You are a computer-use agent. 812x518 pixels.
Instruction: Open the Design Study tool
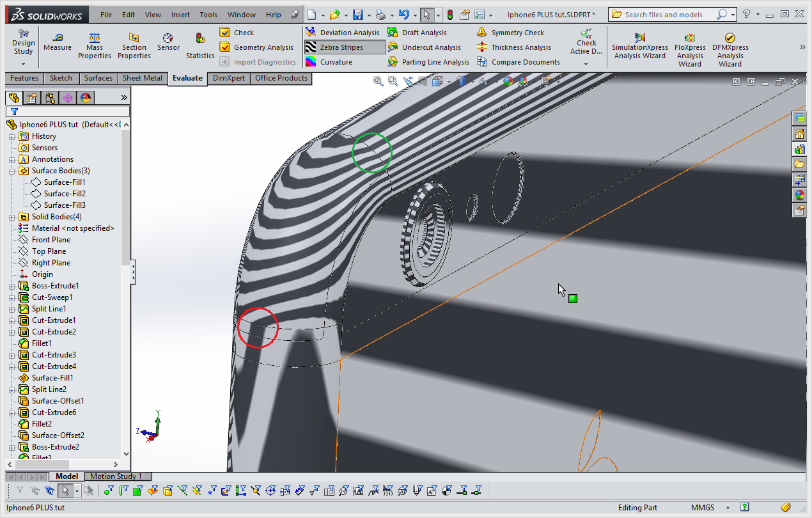pyautogui.click(x=23, y=42)
